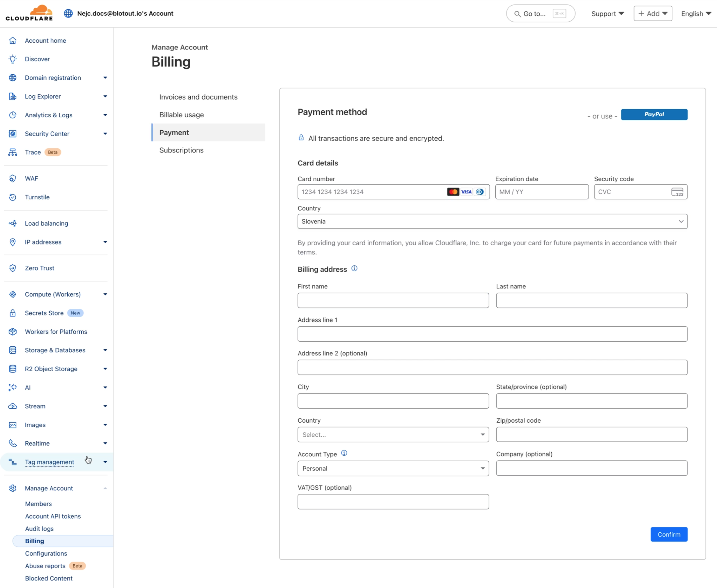Click the Workers for Platforms icon
The height and width of the screenshot is (588, 717).
pos(13,332)
